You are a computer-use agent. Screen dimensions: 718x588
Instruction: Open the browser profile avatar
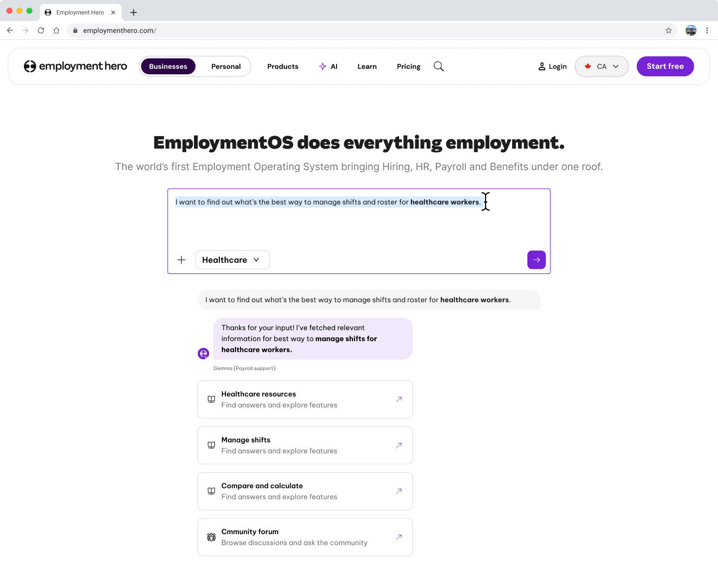click(x=691, y=30)
